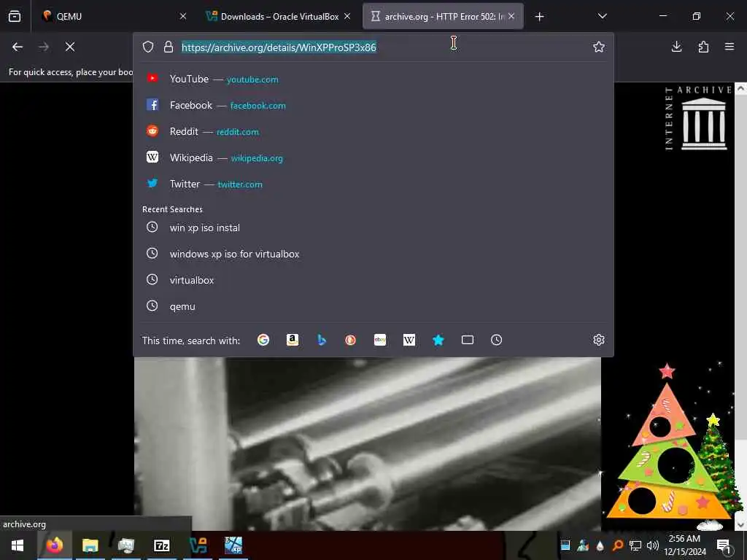Search history using the clock icon in search bar

point(496,340)
